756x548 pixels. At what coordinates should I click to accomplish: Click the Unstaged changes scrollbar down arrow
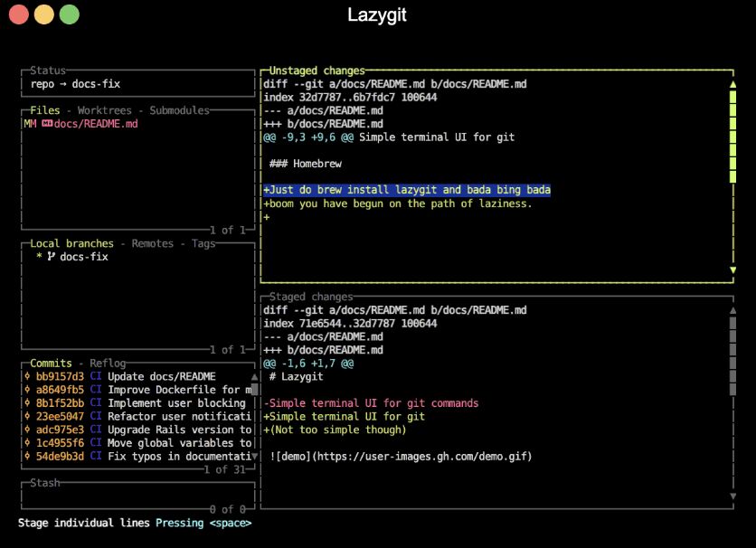click(732, 270)
